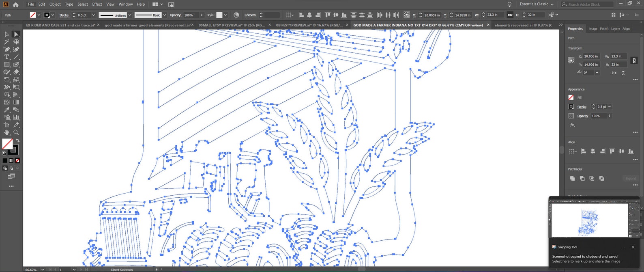
Task: Select the Zoom tool in toolbar
Action: pos(16,132)
